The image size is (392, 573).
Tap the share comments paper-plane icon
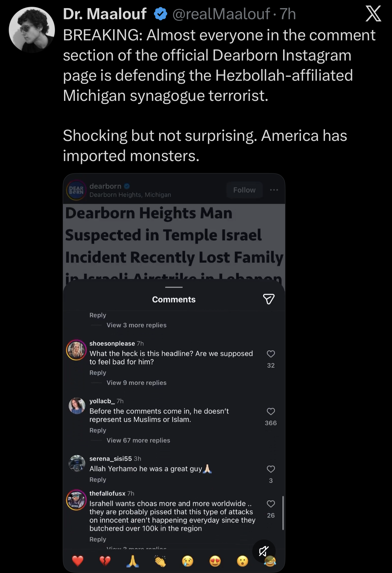point(268,299)
